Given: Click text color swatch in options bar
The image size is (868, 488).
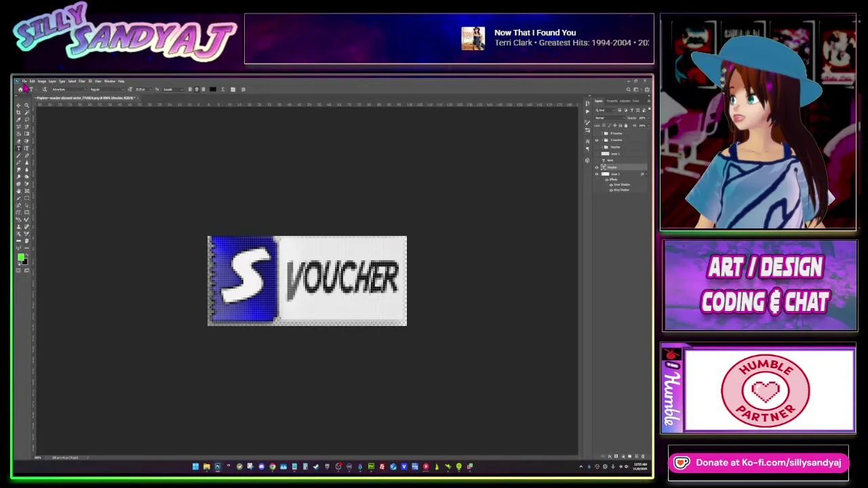Looking at the screenshot, I should 213,89.
